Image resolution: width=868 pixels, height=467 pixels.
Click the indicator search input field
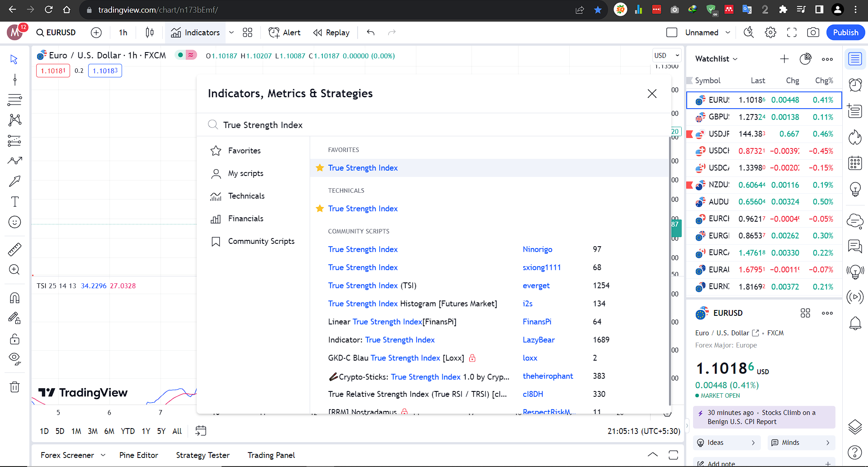click(434, 125)
